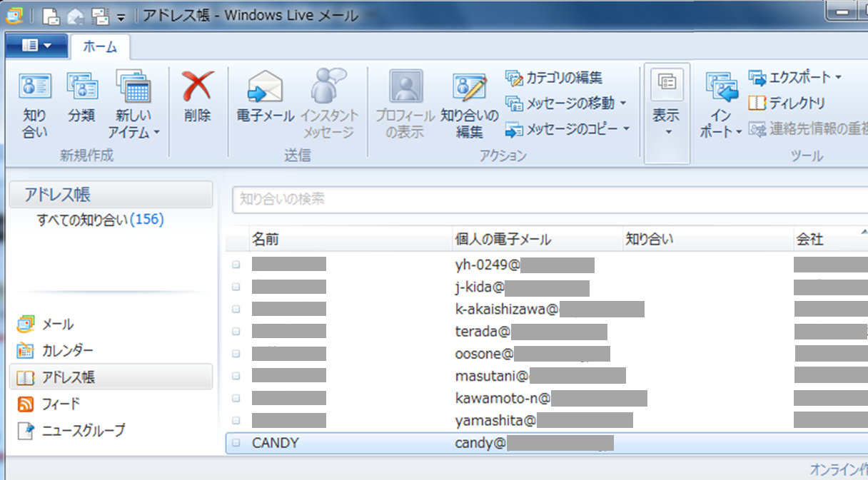This screenshot has width=868, height=480.
Task: Switch to the ホーム ribbon tab
Action: 100,46
